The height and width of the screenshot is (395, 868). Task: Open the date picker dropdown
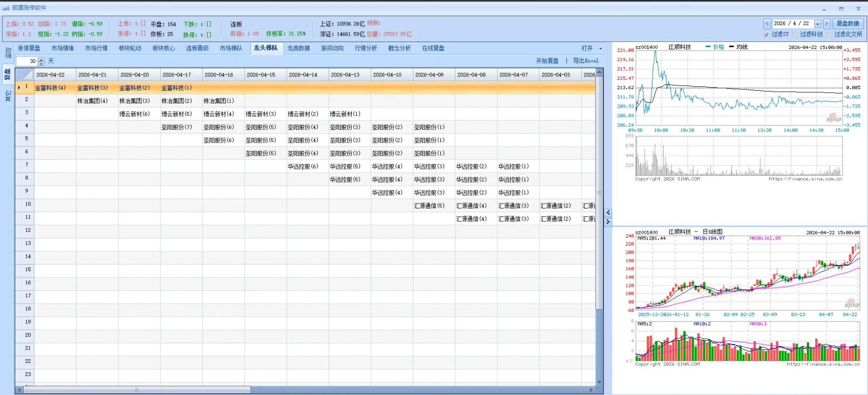818,23
